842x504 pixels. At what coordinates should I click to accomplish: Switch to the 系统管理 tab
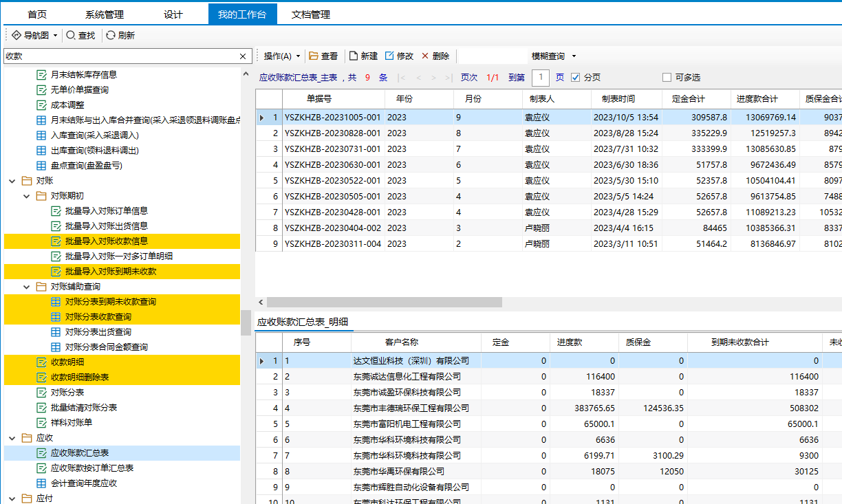tap(105, 14)
